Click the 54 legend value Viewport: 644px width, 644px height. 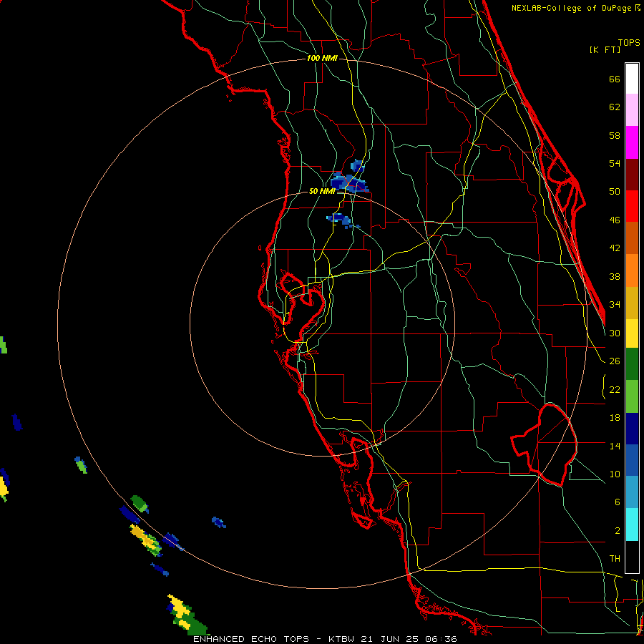click(x=615, y=163)
